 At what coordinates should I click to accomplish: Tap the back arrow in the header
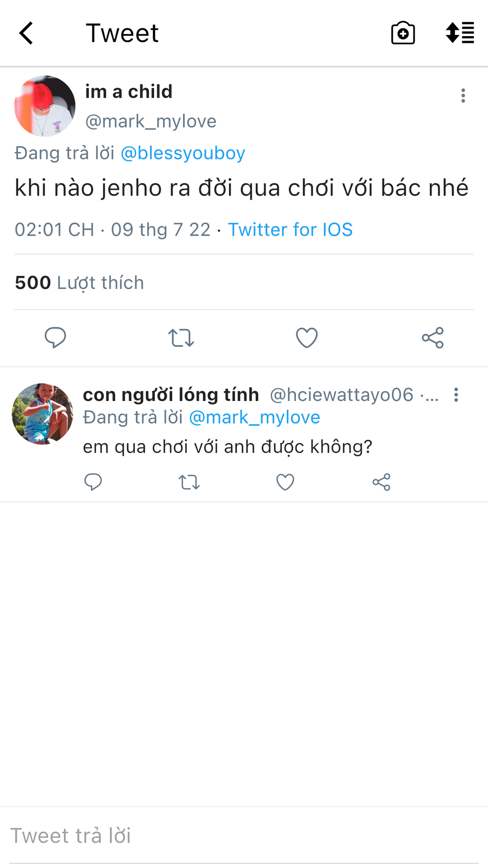[x=26, y=33]
